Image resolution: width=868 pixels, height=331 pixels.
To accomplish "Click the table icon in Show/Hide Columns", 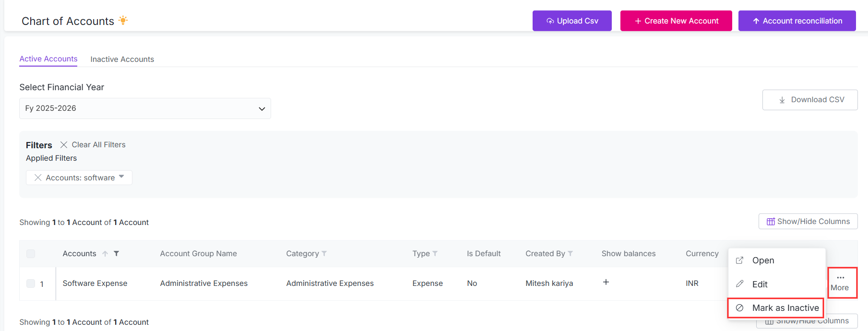I will [x=771, y=222].
